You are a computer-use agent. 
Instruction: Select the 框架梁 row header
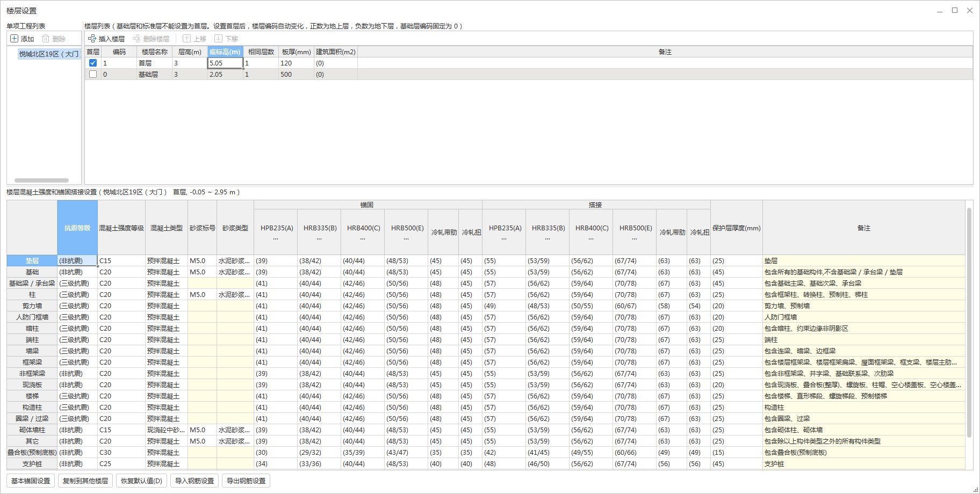tap(32, 362)
